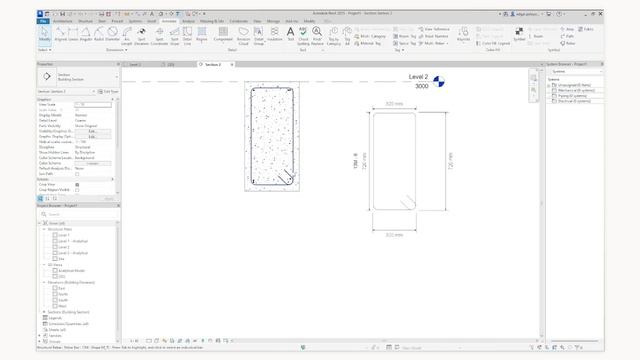Open the Detail Group tool
Viewport: 640px width, 360px height.
click(x=258, y=36)
